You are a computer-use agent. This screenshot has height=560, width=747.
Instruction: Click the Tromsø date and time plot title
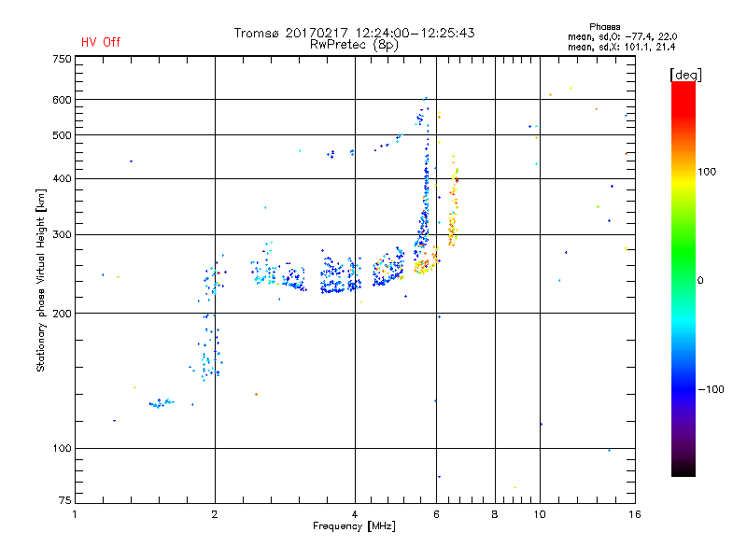[354, 33]
